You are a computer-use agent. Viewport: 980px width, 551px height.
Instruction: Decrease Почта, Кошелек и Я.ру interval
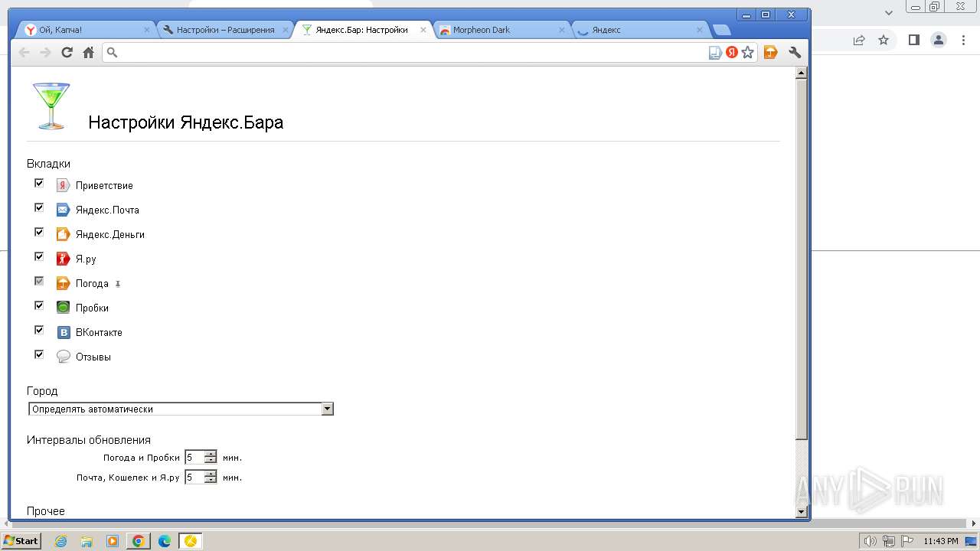click(x=211, y=481)
